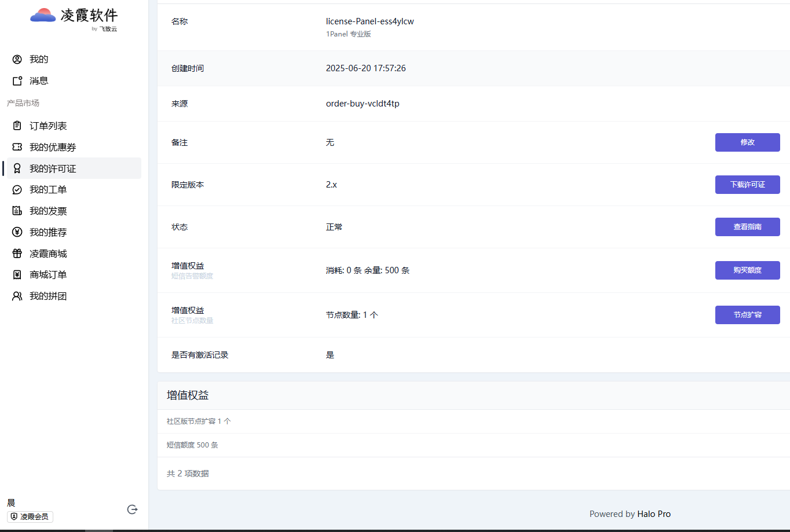Open the 查看指南 button
790x532 pixels.
pos(747,227)
